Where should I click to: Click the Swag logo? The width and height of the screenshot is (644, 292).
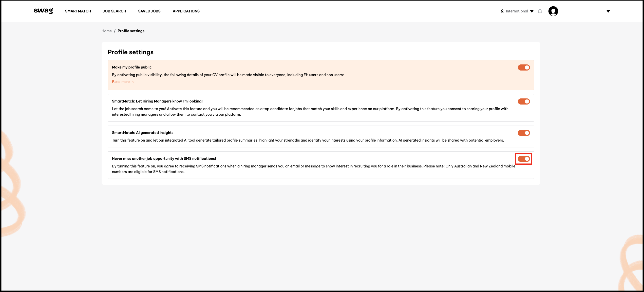click(43, 11)
